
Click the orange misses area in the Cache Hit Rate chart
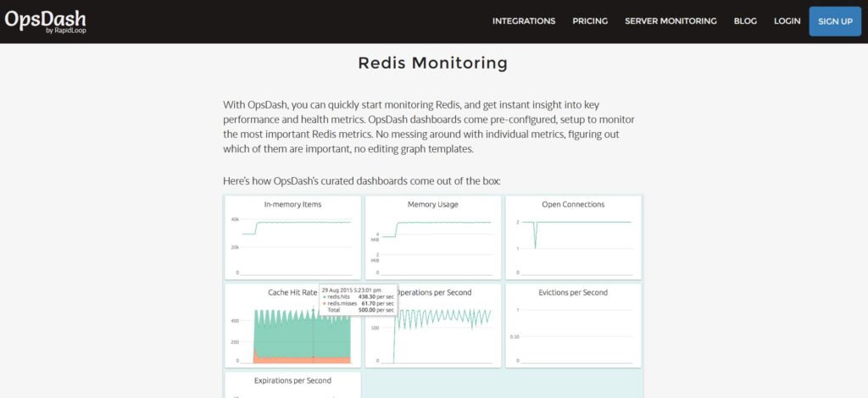click(x=288, y=357)
